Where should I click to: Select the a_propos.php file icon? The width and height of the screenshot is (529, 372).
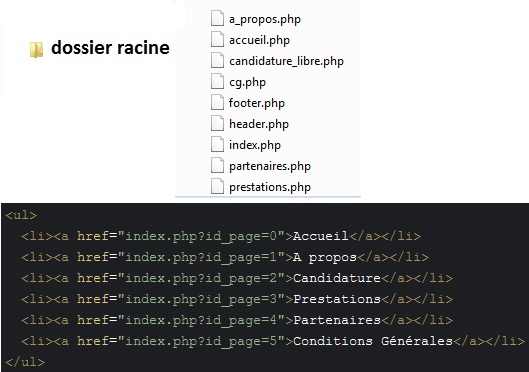pyautogui.click(x=217, y=18)
